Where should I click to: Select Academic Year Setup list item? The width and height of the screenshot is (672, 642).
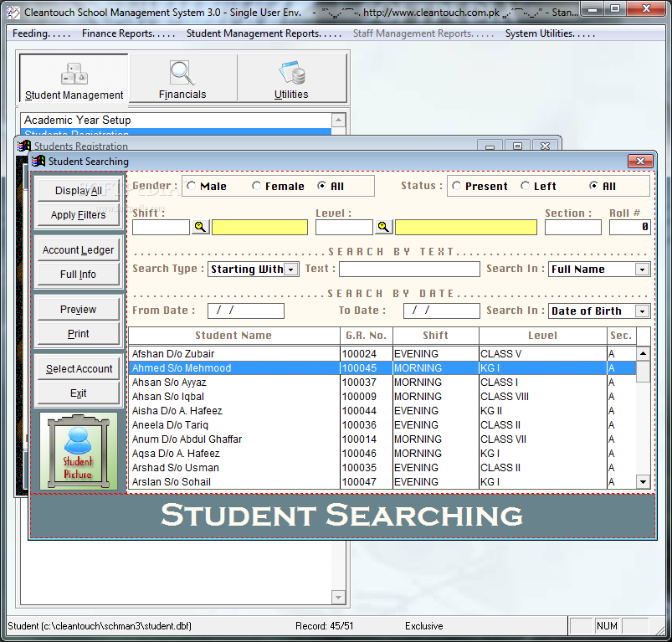176,120
